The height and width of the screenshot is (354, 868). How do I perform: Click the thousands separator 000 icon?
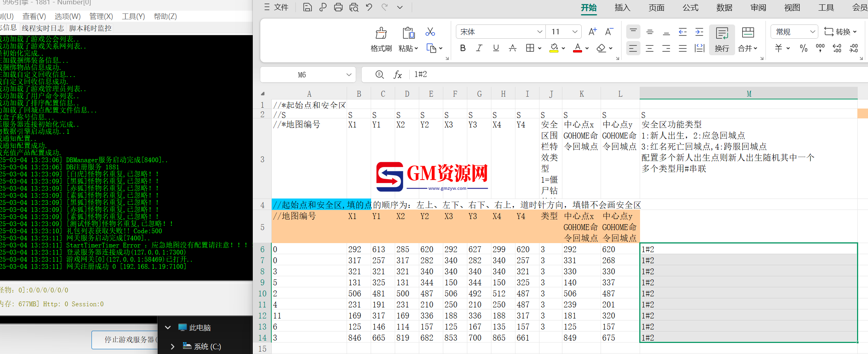820,48
